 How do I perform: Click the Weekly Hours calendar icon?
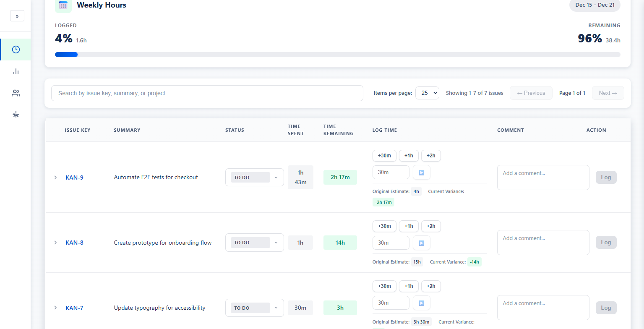[x=63, y=5]
